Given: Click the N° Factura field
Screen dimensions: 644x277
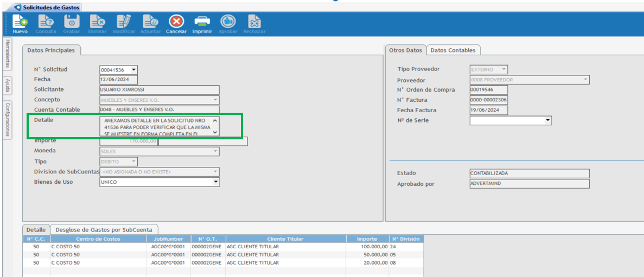Looking at the screenshot, I should pyautogui.click(x=489, y=100).
